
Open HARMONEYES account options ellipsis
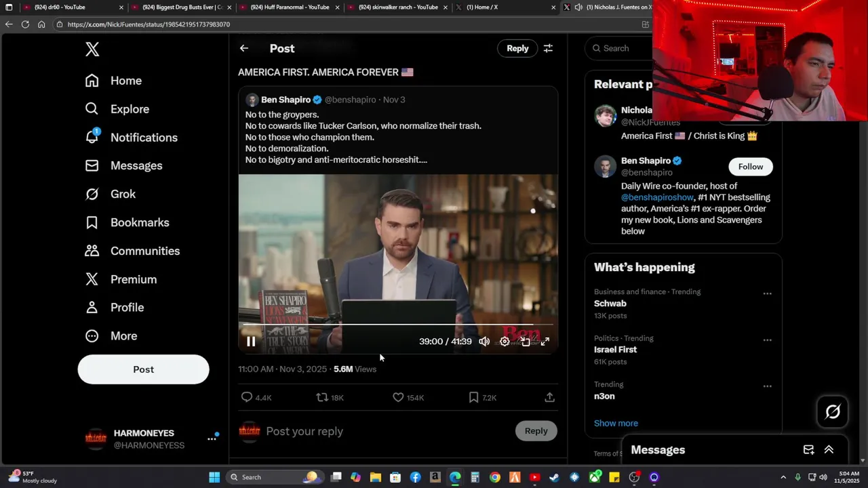click(212, 439)
